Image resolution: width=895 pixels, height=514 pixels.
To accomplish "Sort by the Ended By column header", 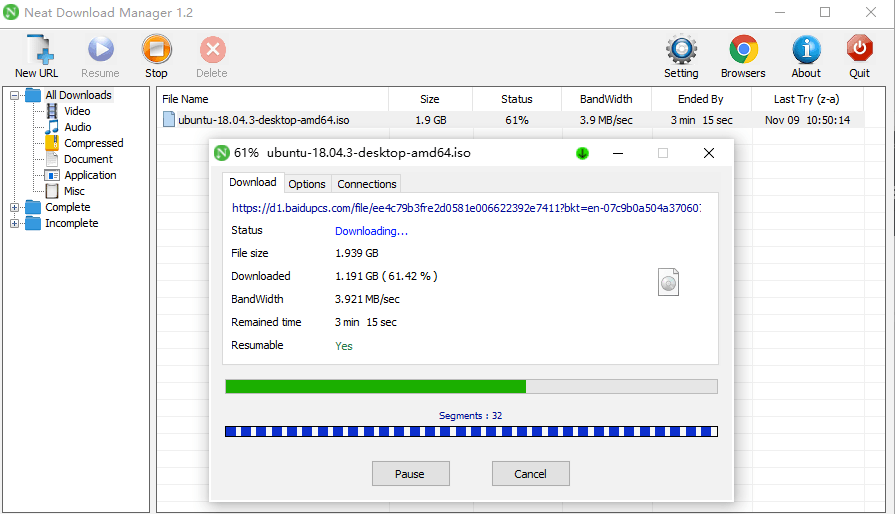I will coord(700,99).
